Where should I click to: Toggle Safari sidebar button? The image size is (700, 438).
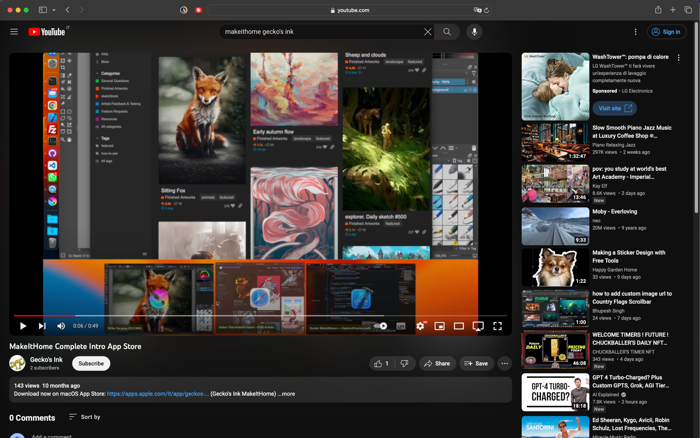tap(43, 10)
